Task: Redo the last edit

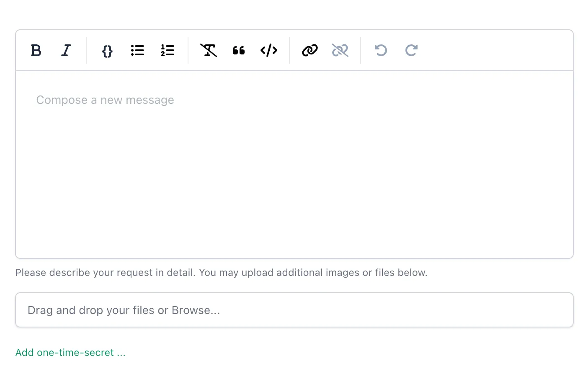Action: [x=411, y=50]
